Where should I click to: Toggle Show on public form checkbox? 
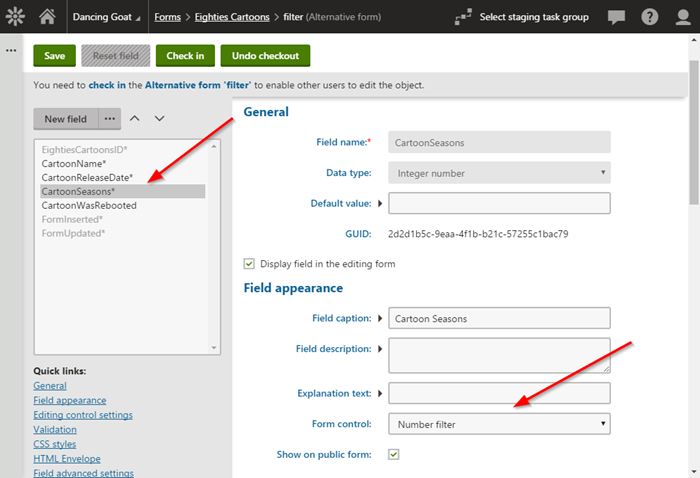393,454
